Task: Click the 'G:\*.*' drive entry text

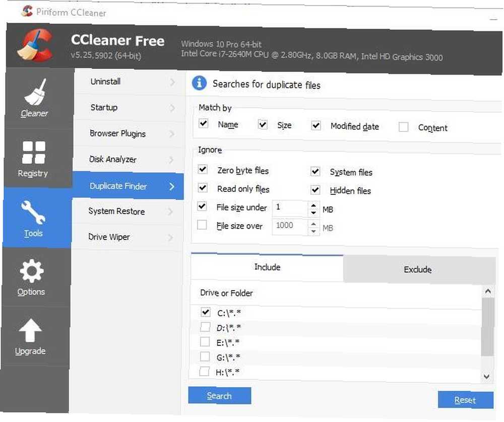Action: pyautogui.click(x=228, y=357)
